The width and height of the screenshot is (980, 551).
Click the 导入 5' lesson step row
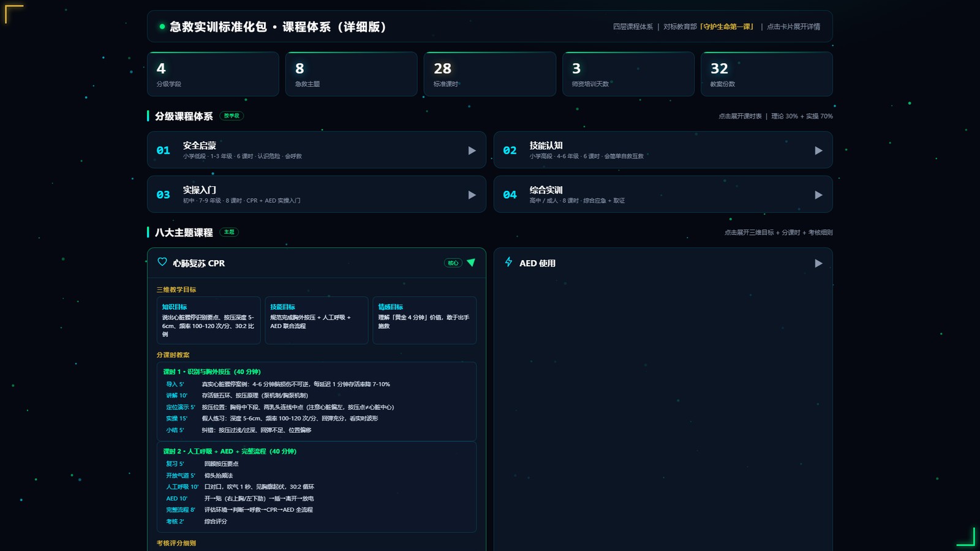317,384
